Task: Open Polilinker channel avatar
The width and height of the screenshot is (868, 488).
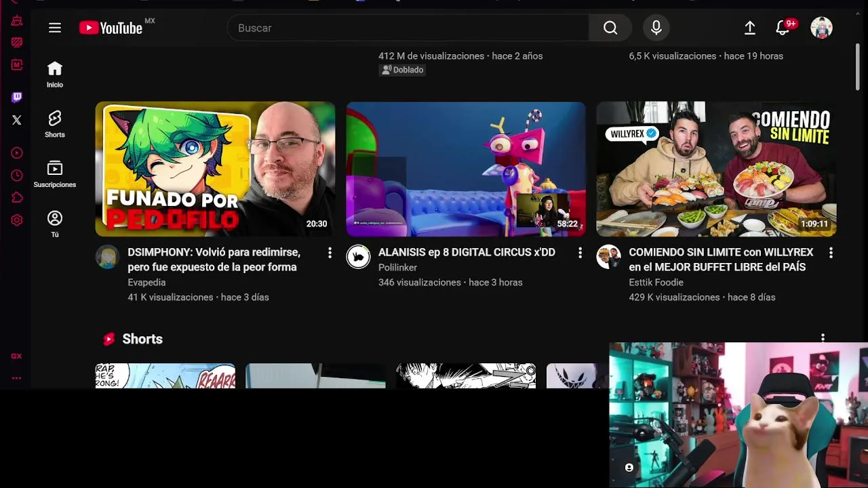Action: click(358, 257)
